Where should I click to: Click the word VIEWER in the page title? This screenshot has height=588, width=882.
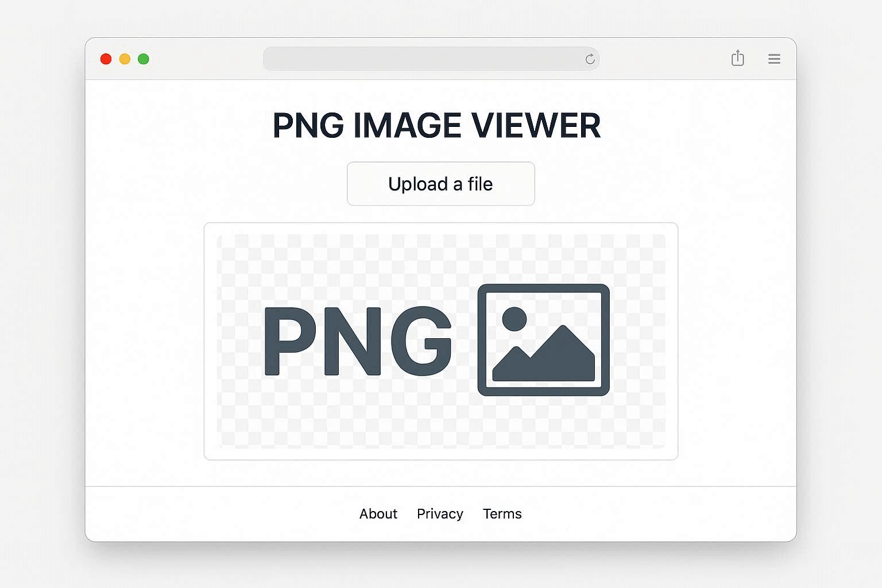(x=536, y=125)
